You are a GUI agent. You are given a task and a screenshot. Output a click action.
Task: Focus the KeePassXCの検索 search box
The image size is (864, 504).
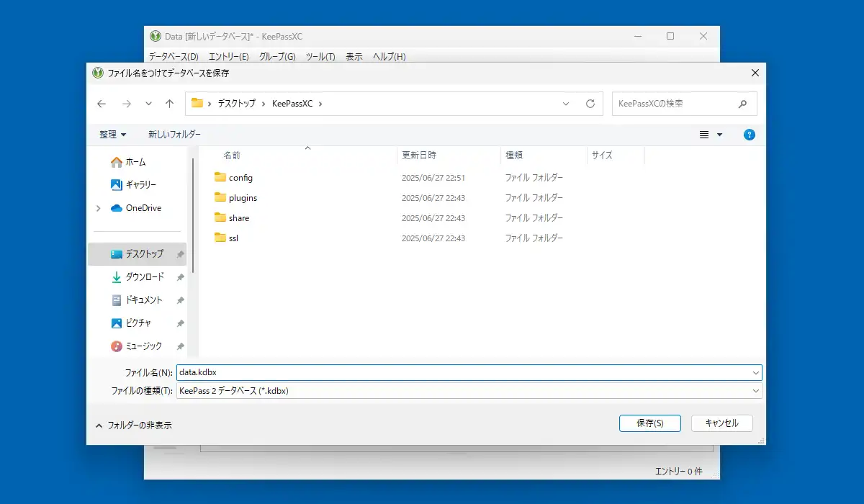point(684,104)
